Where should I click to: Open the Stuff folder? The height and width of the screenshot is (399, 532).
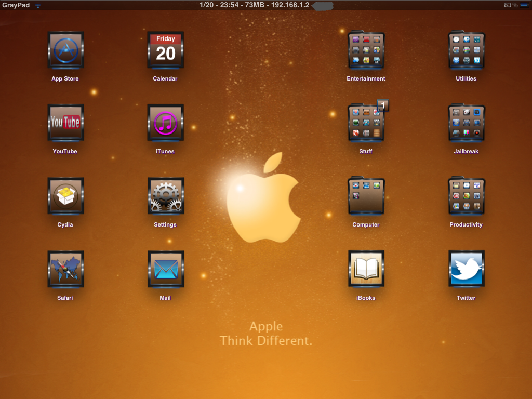pos(366,123)
